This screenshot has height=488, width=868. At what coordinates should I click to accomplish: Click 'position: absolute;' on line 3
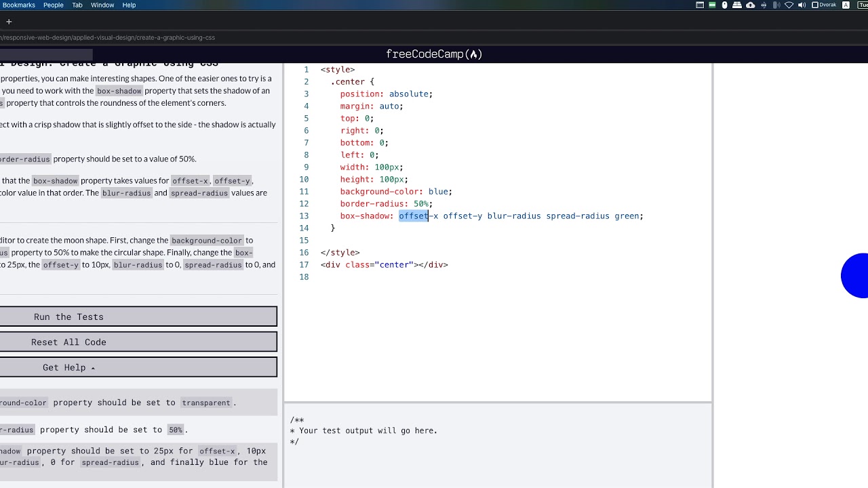click(x=387, y=94)
